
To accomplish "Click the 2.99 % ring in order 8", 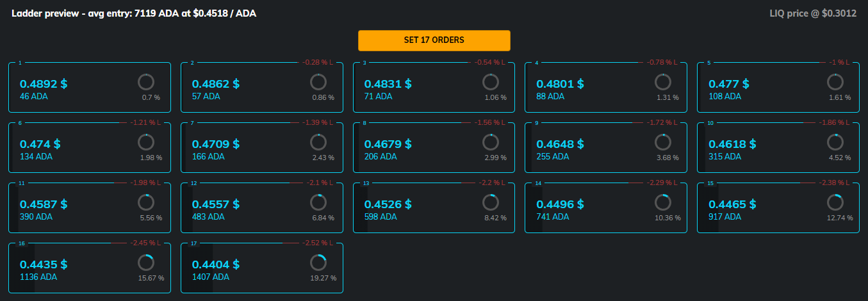I will [490, 142].
